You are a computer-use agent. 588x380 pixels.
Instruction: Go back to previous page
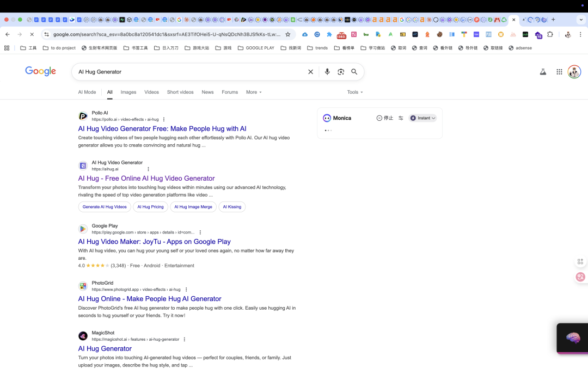[8, 34]
